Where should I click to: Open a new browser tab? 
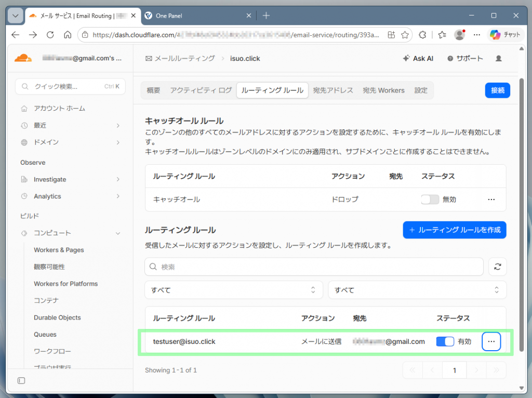coord(267,16)
